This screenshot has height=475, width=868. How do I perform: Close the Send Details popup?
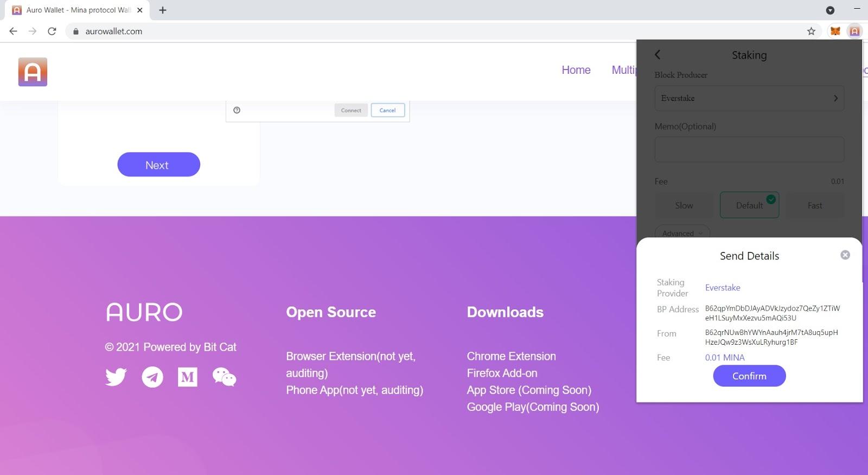point(845,255)
